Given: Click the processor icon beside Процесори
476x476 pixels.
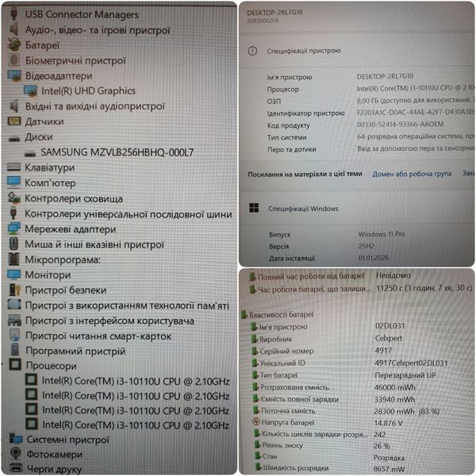Looking at the screenshot, I should click(15, 365).
